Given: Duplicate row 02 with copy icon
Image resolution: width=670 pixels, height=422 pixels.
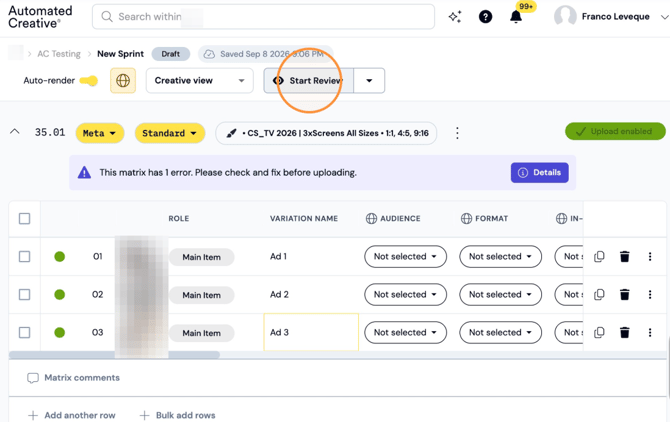Looking at the screenshot, I should click(599, 294).
